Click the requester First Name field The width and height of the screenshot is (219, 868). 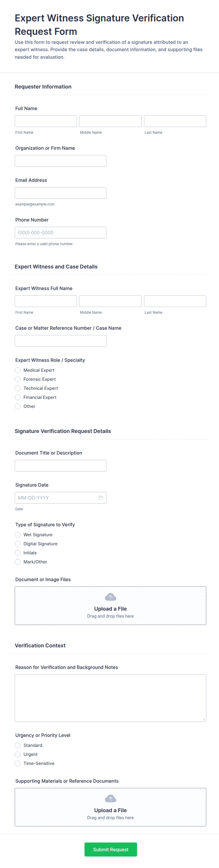point(45,121)
